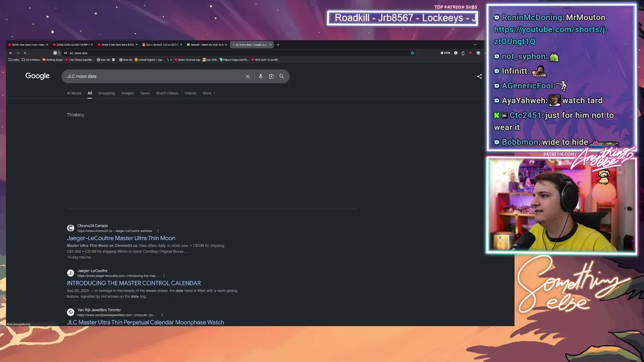Click the share icon on results page
The width and height of the screenshot is (644, 362).
[x=479, y=76]
